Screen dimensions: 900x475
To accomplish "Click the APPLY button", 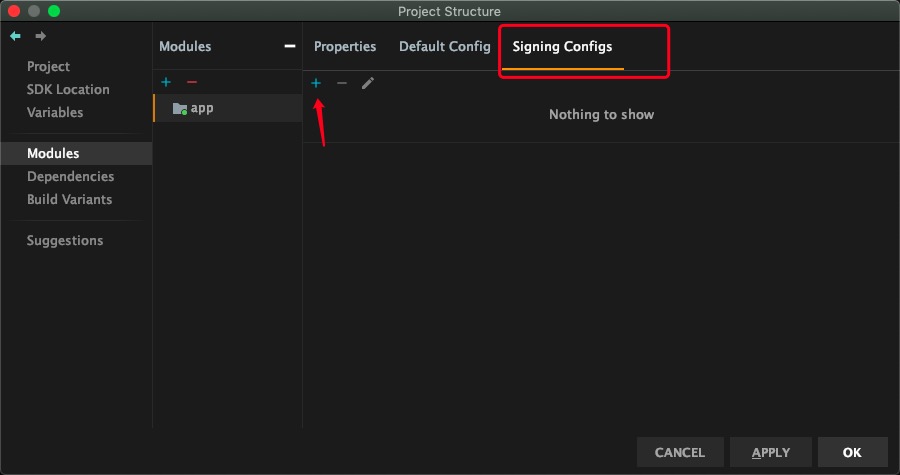I will point(771,453).
